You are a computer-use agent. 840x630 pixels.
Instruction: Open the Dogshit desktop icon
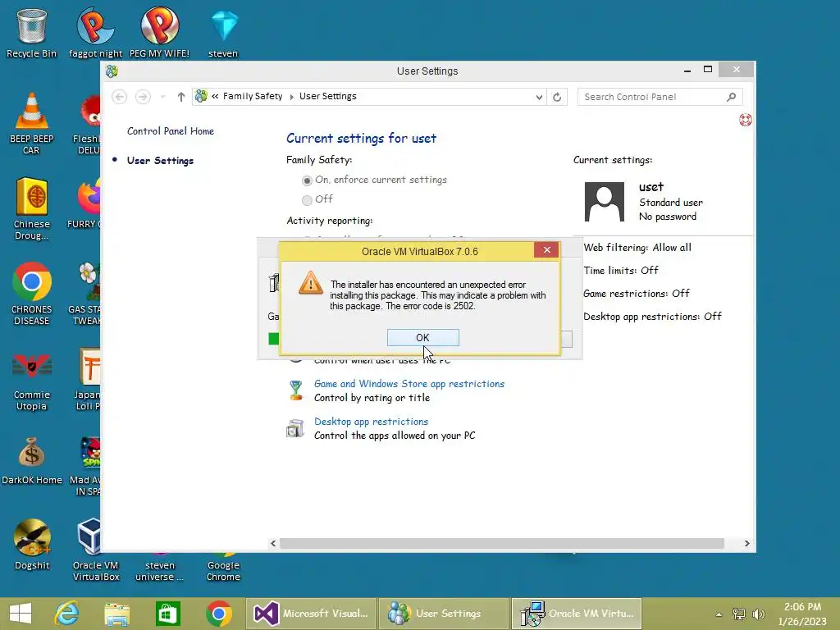click(x=32, y=545)
